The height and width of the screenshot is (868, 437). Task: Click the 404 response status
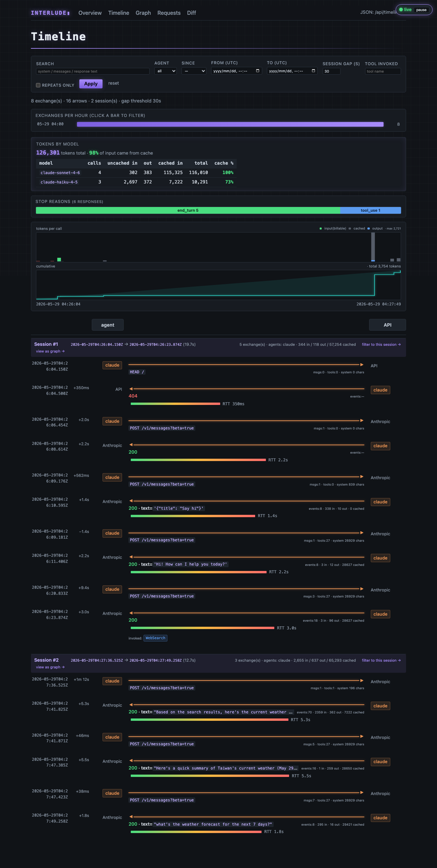pos(133,396)
